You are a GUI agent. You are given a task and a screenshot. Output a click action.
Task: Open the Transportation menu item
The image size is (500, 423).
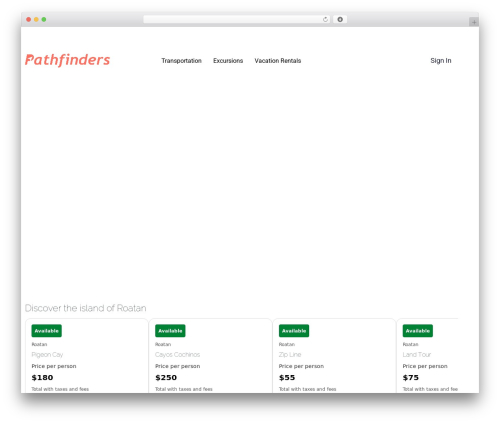(x=181, y=61)
